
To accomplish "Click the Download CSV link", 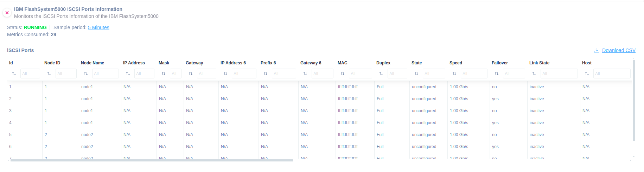I will point(619,50).
